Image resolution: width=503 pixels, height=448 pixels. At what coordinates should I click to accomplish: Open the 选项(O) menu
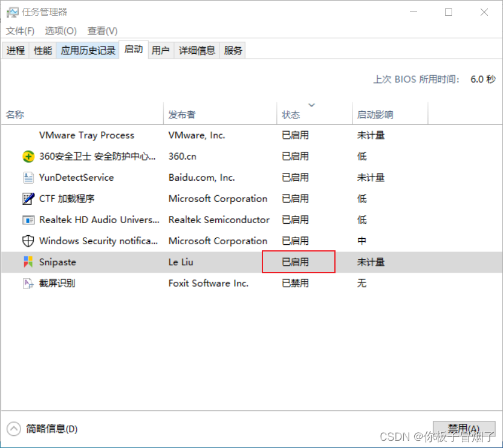coord(60,31)
